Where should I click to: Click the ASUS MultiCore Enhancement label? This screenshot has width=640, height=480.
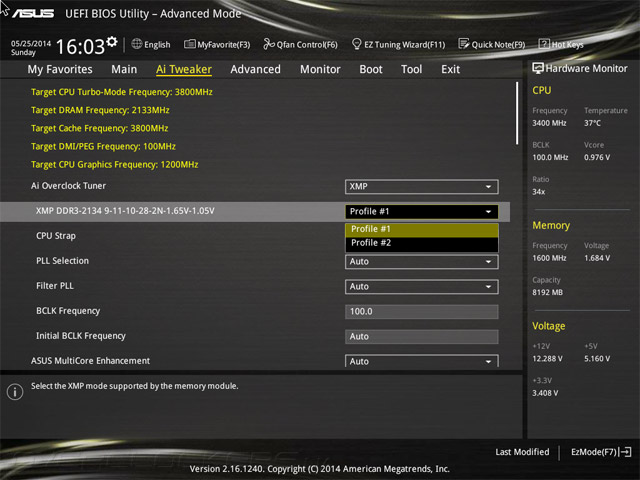[x=90, y=361]
